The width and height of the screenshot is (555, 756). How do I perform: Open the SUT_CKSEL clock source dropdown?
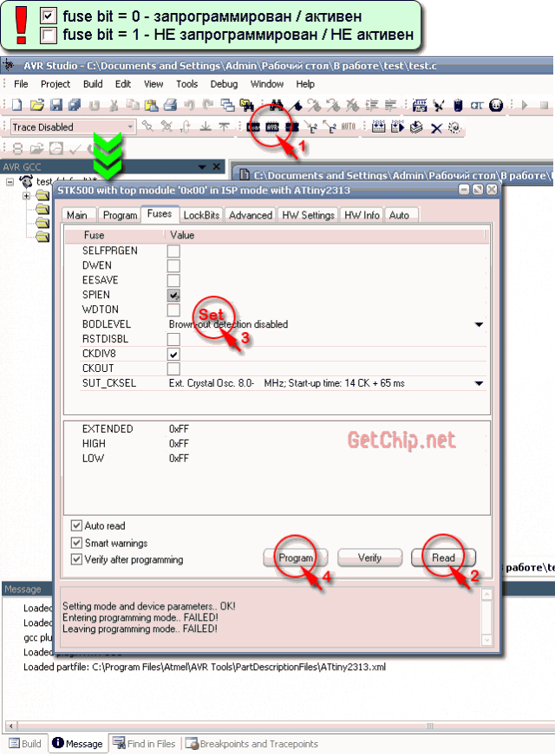click(478, 383)
